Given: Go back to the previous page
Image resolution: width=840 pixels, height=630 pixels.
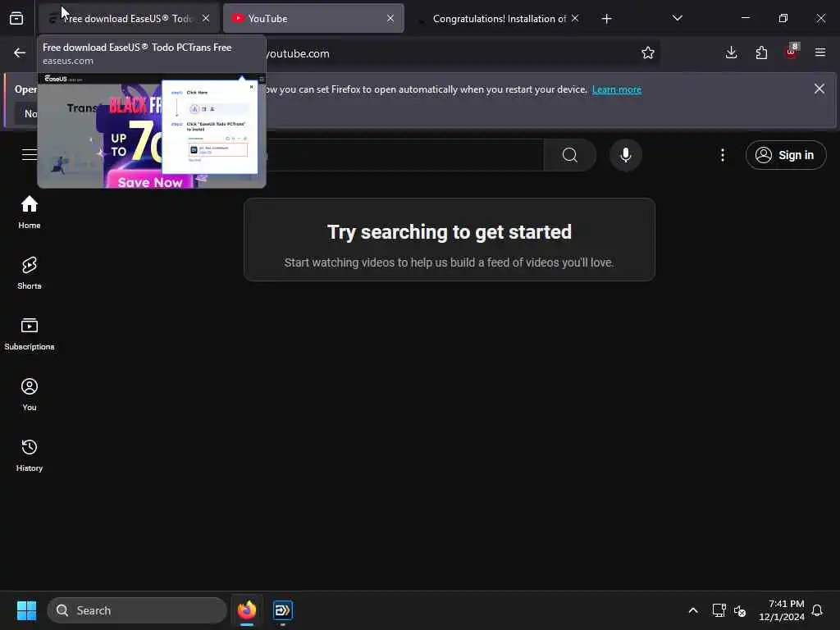Looking at the screenshot, I should pos(20,53).
